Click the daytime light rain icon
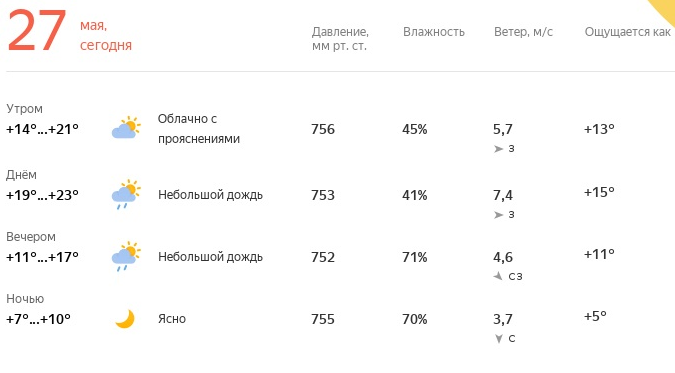Image resolution: width=675 pixels, height=373 pixels. [x=126, y=194]
